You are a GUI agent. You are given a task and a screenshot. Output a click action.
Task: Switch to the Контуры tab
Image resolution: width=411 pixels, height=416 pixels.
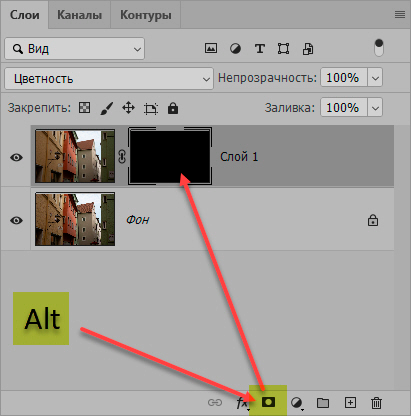[146, 15]
